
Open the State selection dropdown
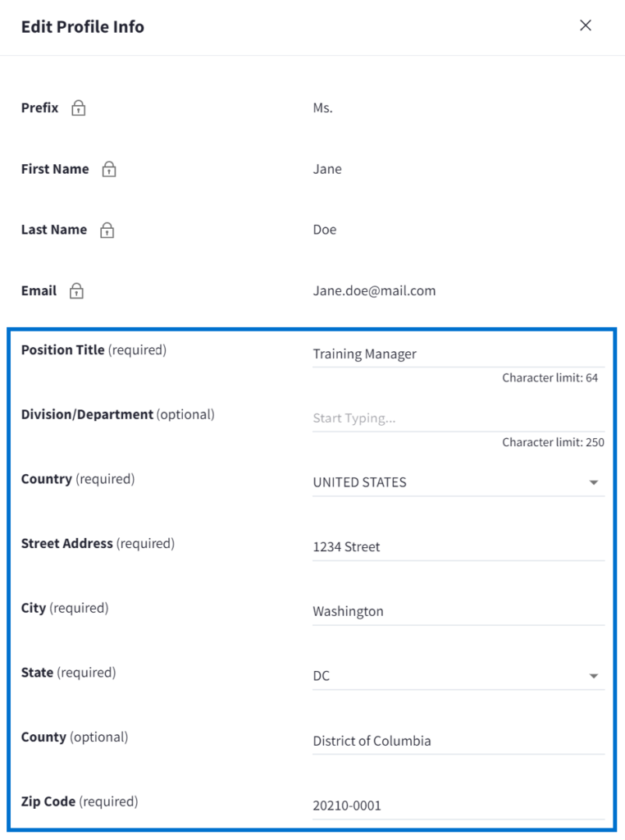[x=458, y=676]
